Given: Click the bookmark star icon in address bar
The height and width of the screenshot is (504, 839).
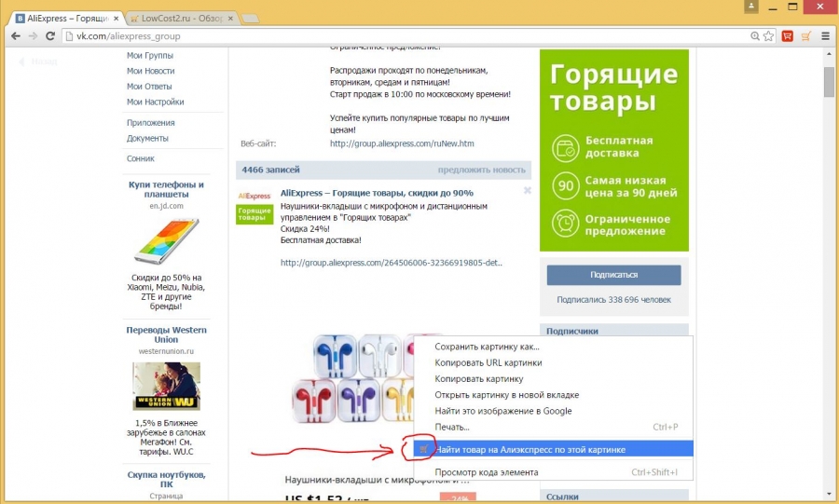Looking at the screenshot, I should click(x=768, y=36).
